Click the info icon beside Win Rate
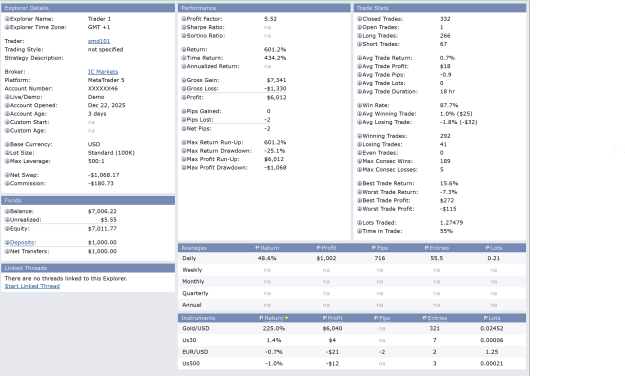 click(x=360, y=105)
